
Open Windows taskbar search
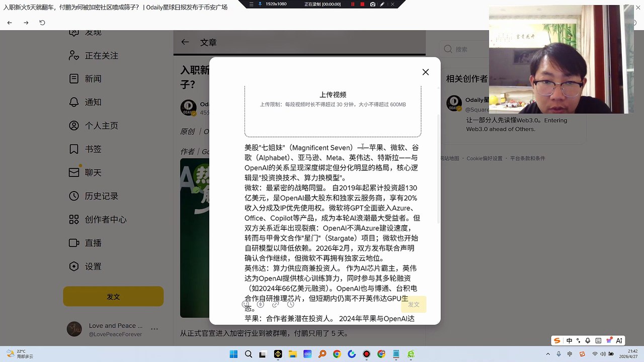pyautogui.click(x=249, y=354)
